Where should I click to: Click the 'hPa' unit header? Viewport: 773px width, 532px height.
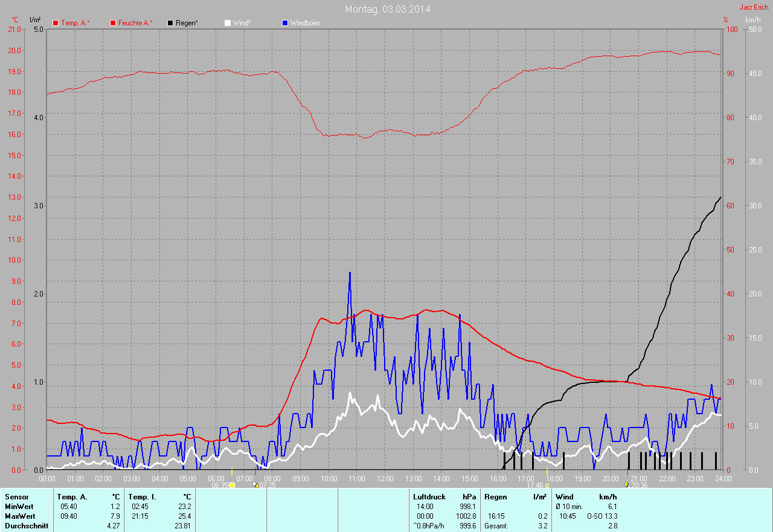(469, 497)
